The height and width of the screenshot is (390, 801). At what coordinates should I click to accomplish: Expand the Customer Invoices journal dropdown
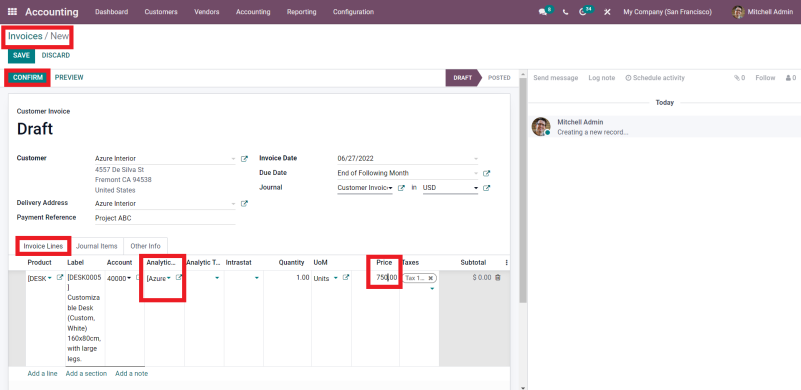[x=390, y=188]
